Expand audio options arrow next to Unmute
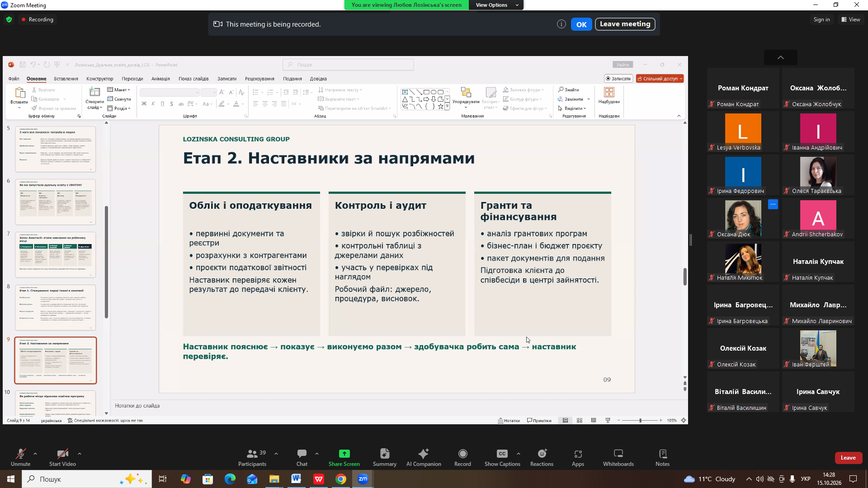The height and width of the screenshot is (488, 868). (x=35, y=454)
